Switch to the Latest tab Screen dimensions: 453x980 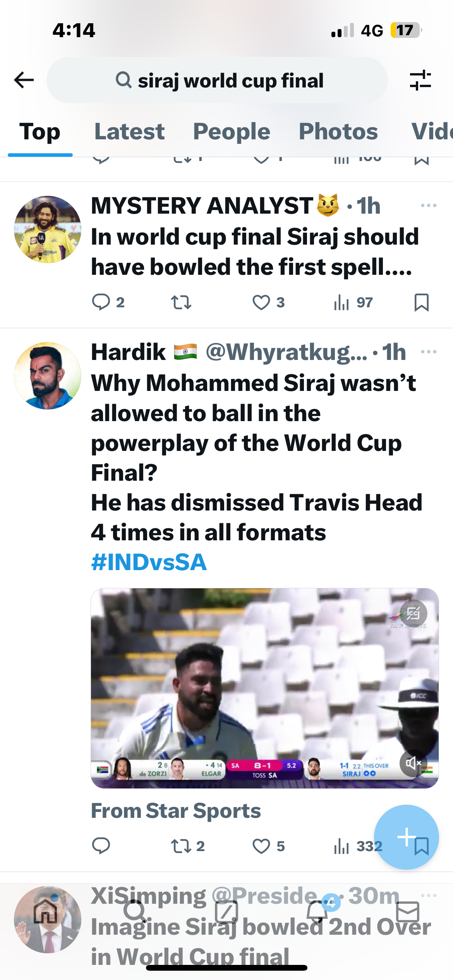(x=129, y=132)
